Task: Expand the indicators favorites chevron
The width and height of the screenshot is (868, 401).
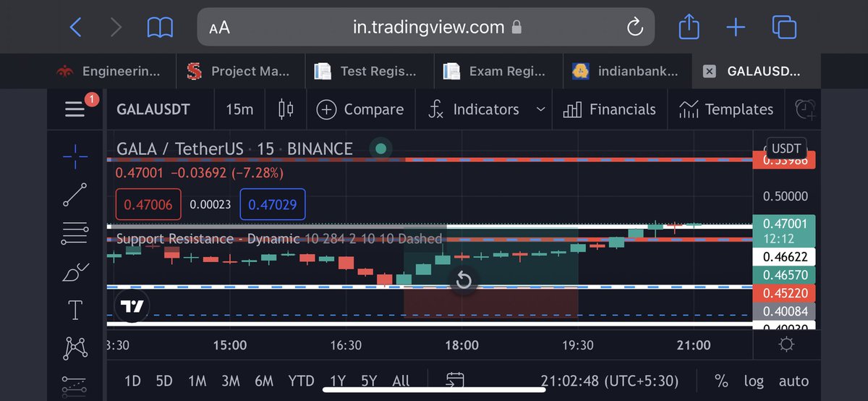Action: click(x=540, y=109)
